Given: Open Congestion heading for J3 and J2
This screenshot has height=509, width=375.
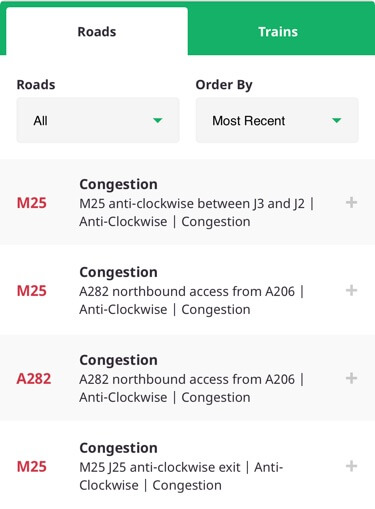Looking at the screenshot, I should click(118, 184).
